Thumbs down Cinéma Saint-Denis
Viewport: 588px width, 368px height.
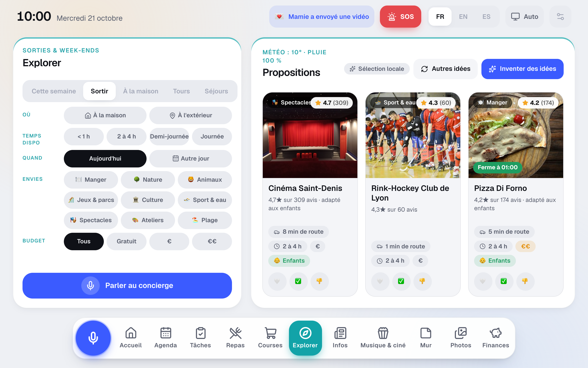(319, 281)
